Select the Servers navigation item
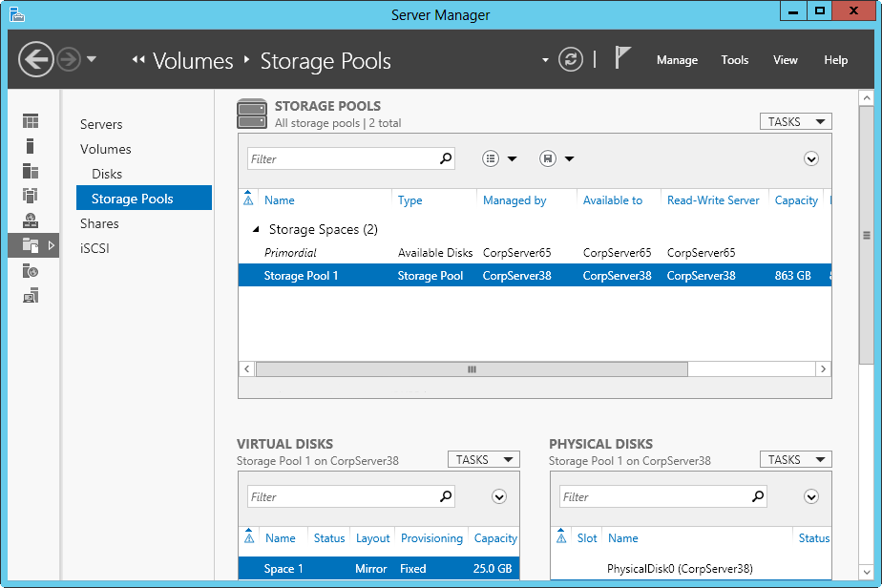 101,124
